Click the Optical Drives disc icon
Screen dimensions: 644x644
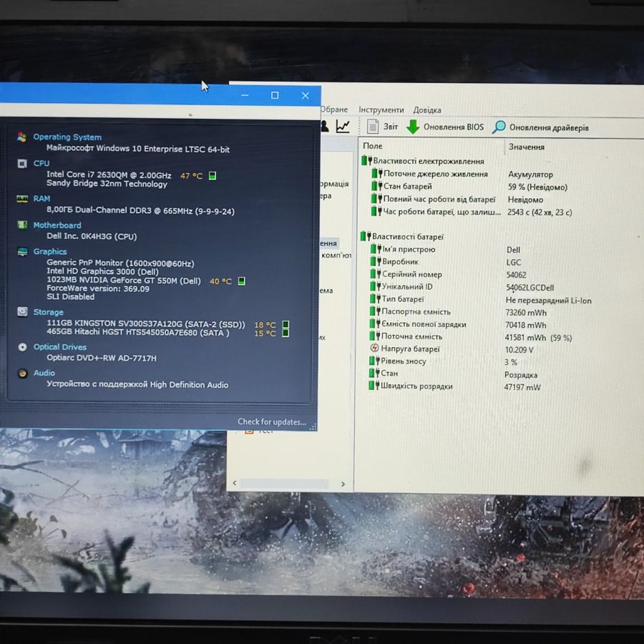pyautogui.click(x=22, y=347)
